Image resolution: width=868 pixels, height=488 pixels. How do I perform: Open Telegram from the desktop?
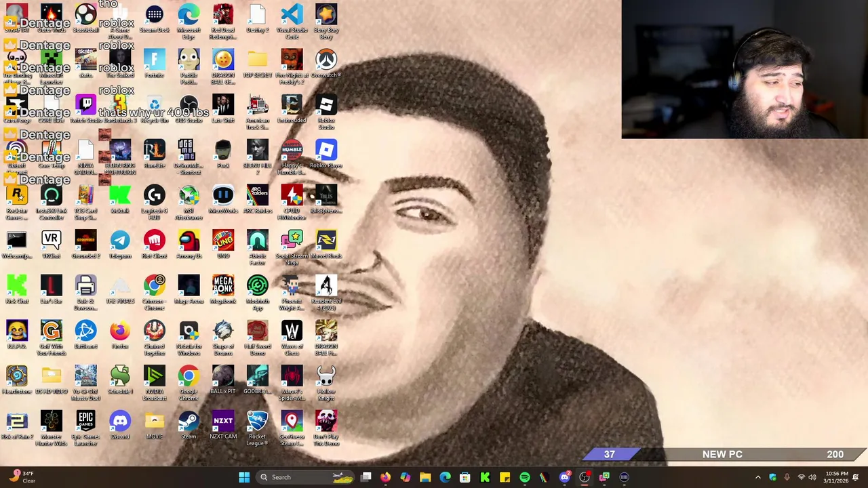point(120,244)
